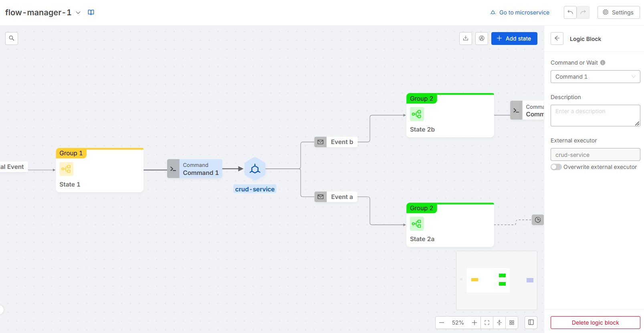Image resolution: width=644 pixels, height=333 pixels.
Task: Toggle Overwrite external executor switch
Action: [x=556, y=167]
